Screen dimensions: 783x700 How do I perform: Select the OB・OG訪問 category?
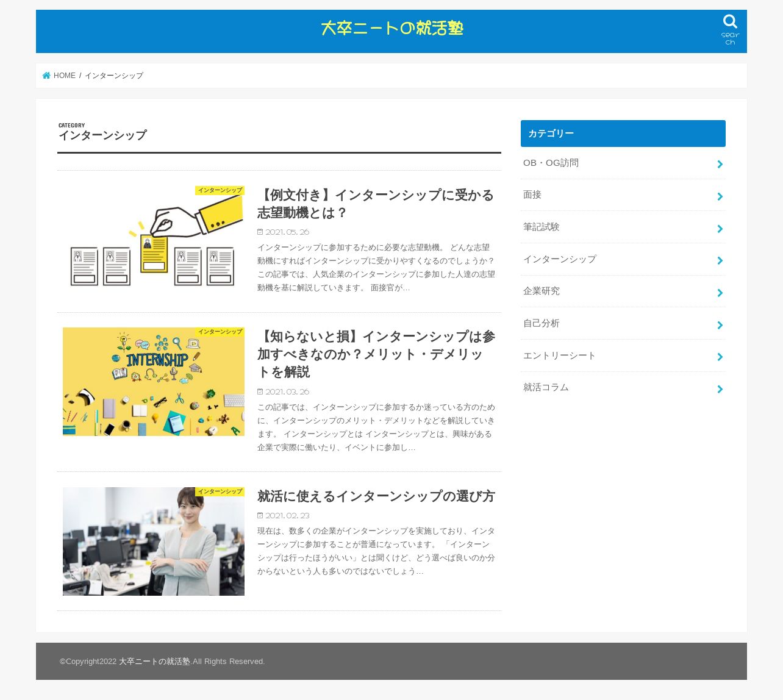click(623, 163)
